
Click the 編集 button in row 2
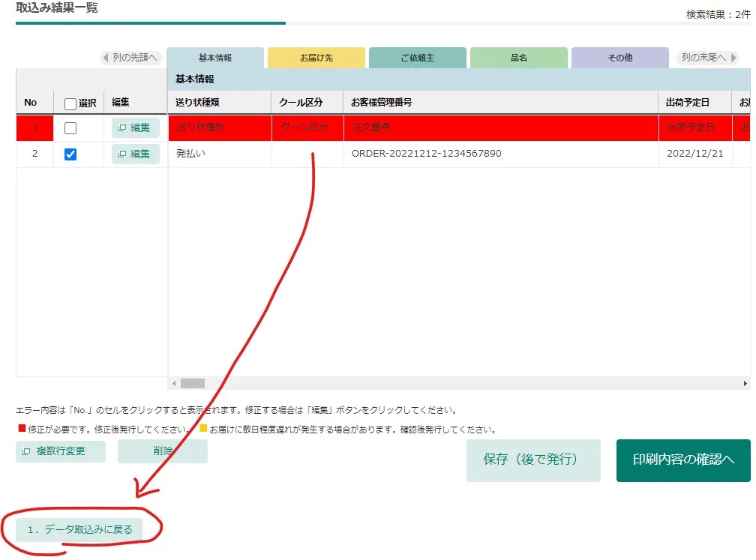point(136,154)
